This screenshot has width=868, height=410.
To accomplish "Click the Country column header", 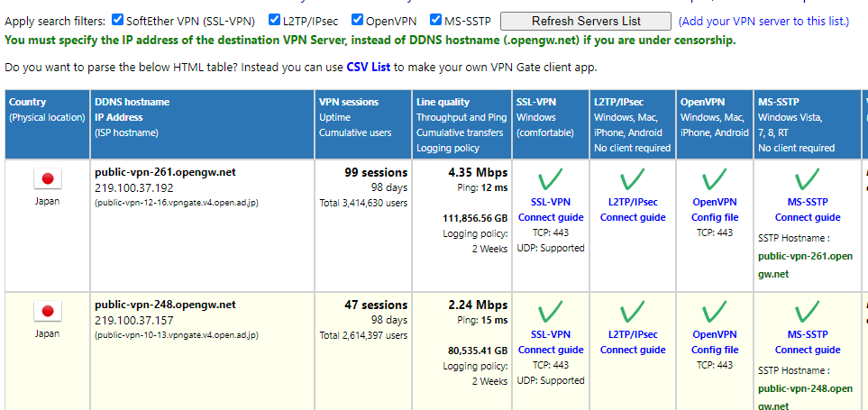I will point(47,124).
